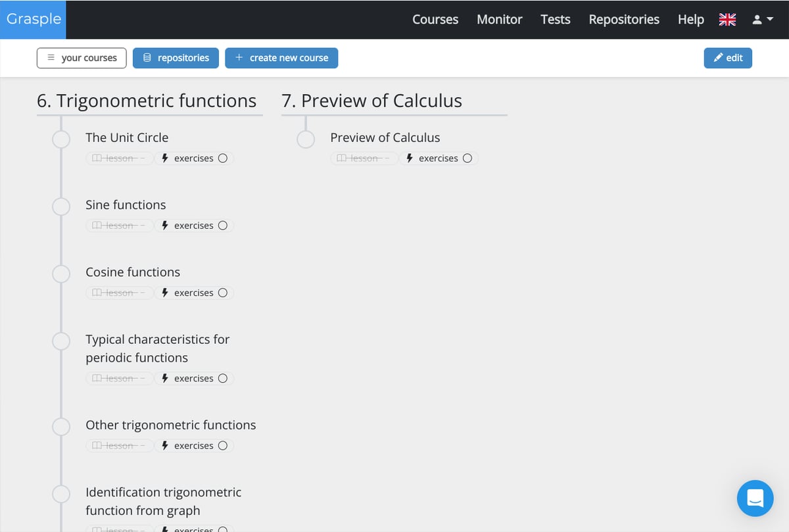
Task: Check the exercises circle next to Cosine functions
Action: point(223,292)
